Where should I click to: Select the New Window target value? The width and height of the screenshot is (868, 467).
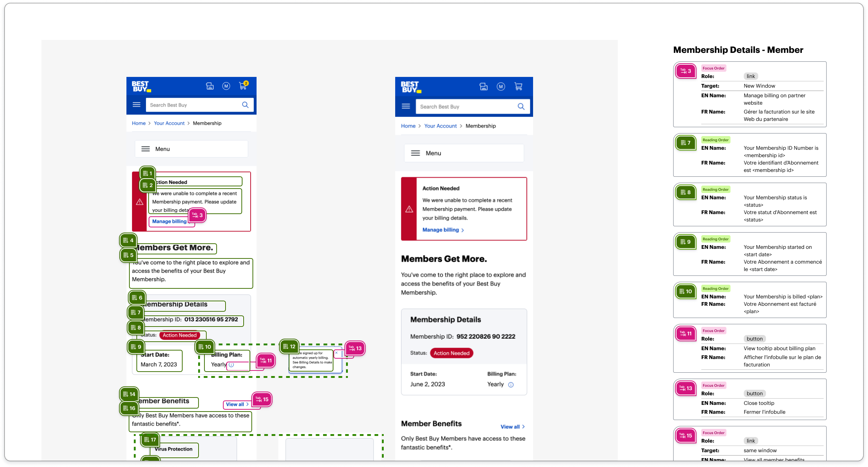click(x=759, y=86)
